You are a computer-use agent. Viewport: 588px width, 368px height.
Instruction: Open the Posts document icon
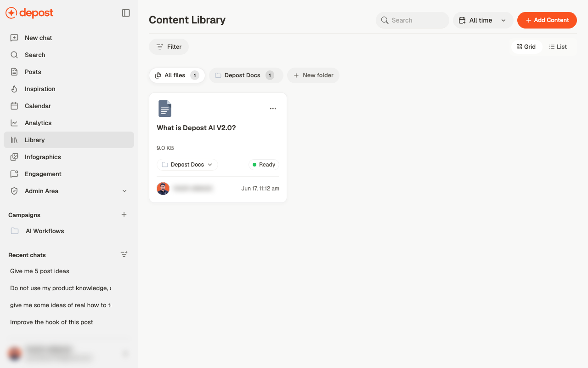tap(14, 72)
